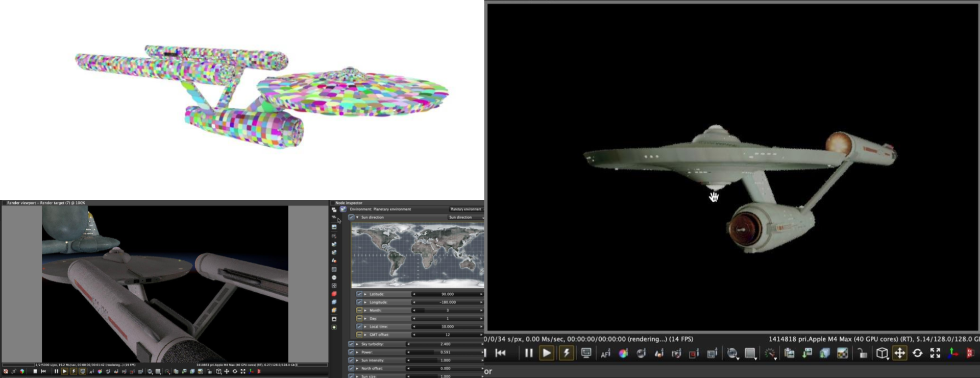
Task: Pause rendering in the large viewport toolbar
Action: [529, 353]
